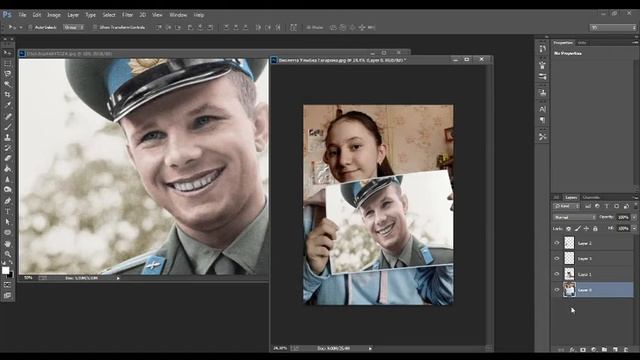Viewport: 640px width, 360px height.
Task: Change screen mode from the toolbox
Action: click(7, 296)
